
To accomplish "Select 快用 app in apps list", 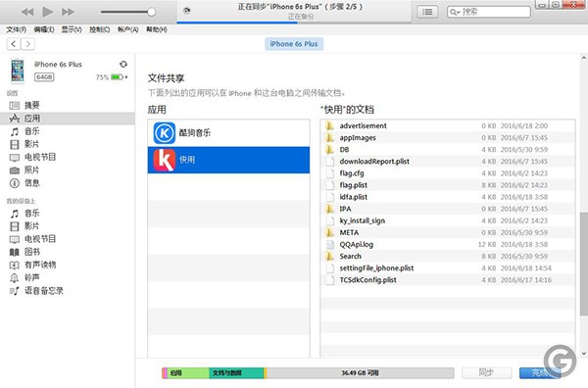I will pyautogui.click(x=228, y=160).
